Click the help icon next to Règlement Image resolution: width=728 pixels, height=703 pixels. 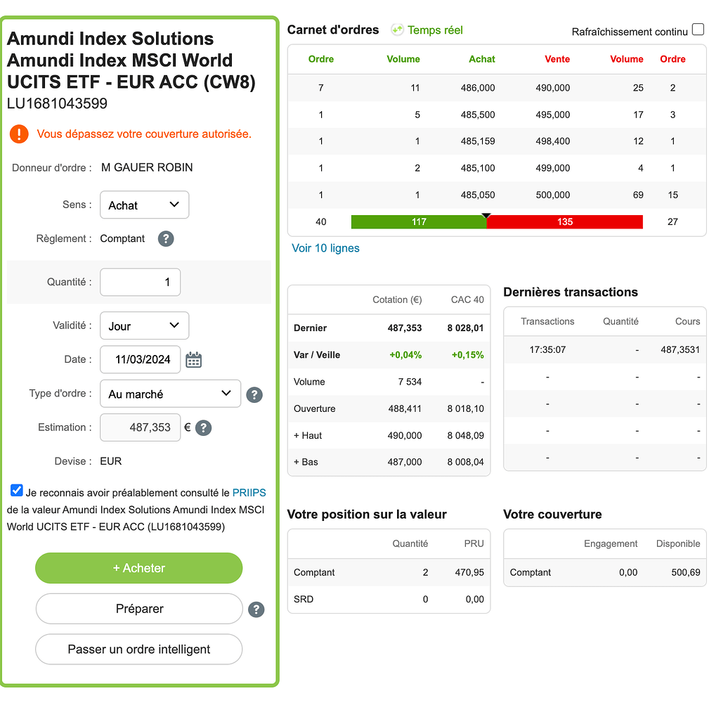(165, 239)
